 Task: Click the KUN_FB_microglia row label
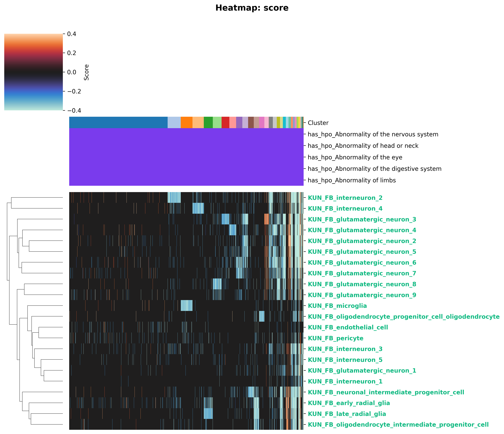coord(337,306)
